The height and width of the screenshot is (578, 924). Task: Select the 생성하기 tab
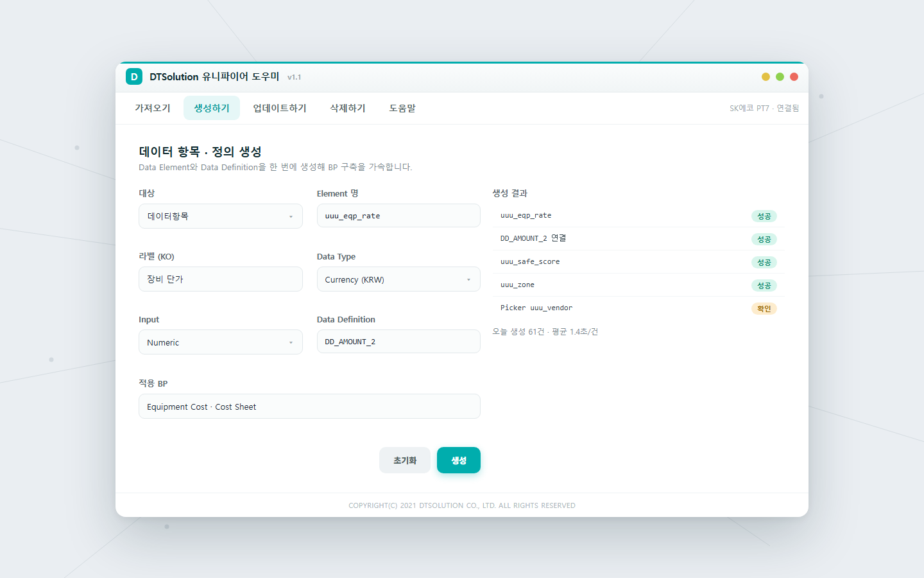pos(212,108)
